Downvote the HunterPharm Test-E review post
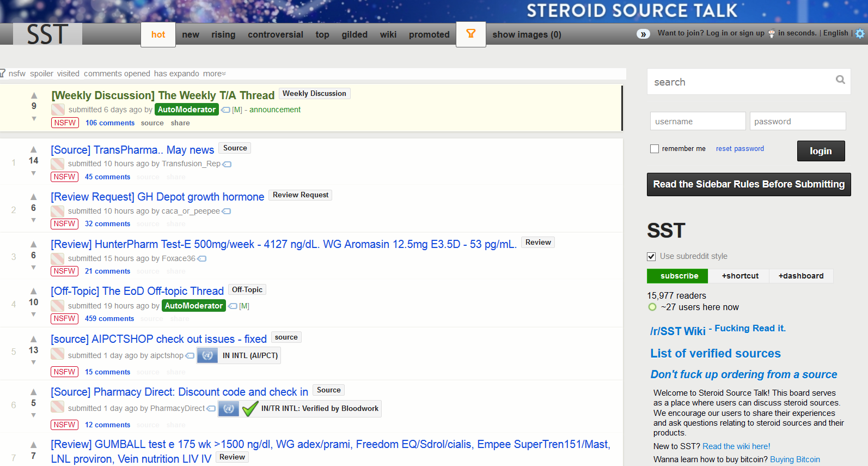Image resolution: width=868 pixels, height=466 pixels. [34, 267]
